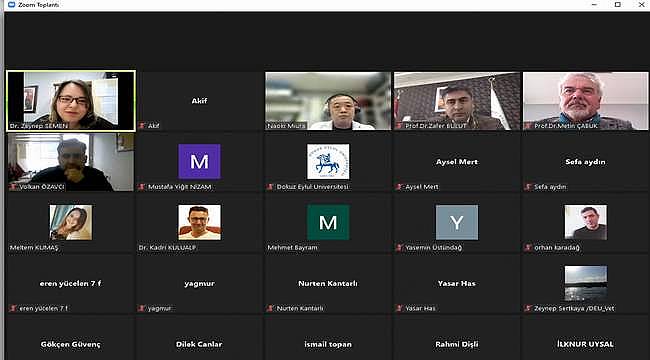Click the muted mic icon near Yasemin Üstündağ
This screenshot has height=360, width=650.
click(399, 248)
